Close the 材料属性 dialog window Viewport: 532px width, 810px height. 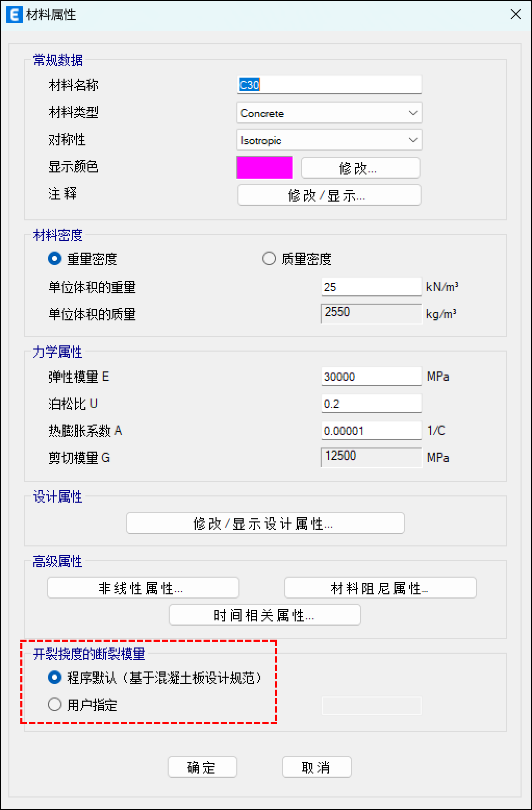[515, 15]
